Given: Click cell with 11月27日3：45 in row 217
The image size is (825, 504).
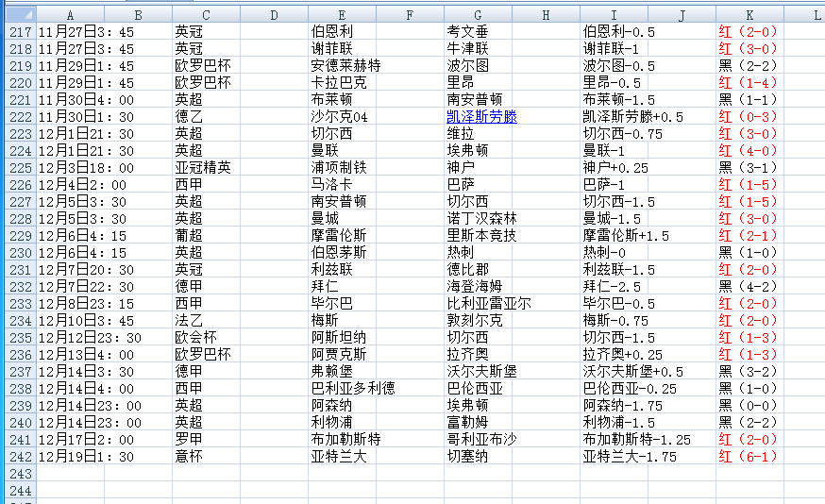Looking at the screenshot, I should coord(86,32).
